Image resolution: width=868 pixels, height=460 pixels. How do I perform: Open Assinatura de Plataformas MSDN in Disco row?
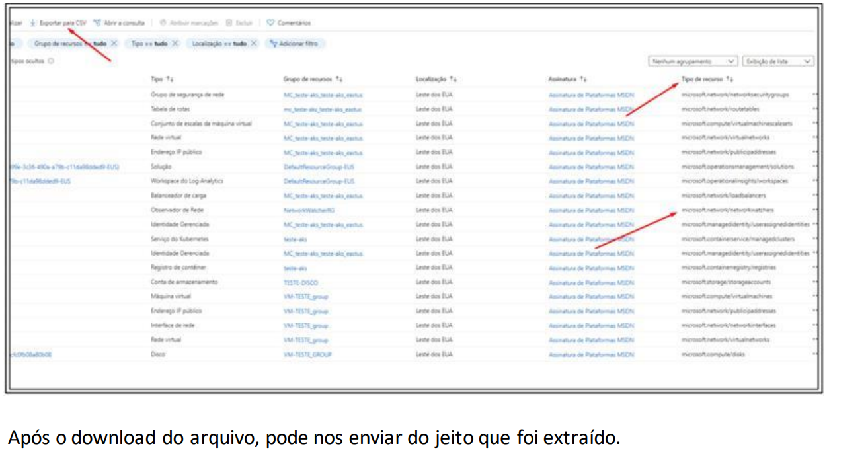coord(590,354)
